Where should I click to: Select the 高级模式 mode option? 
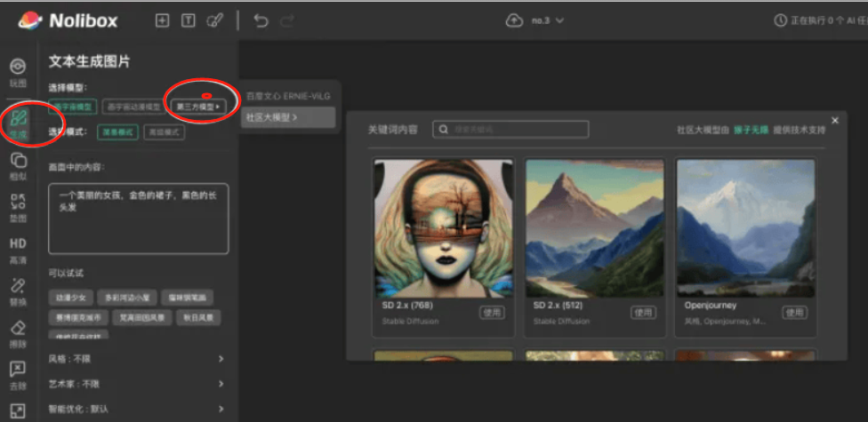163,131
